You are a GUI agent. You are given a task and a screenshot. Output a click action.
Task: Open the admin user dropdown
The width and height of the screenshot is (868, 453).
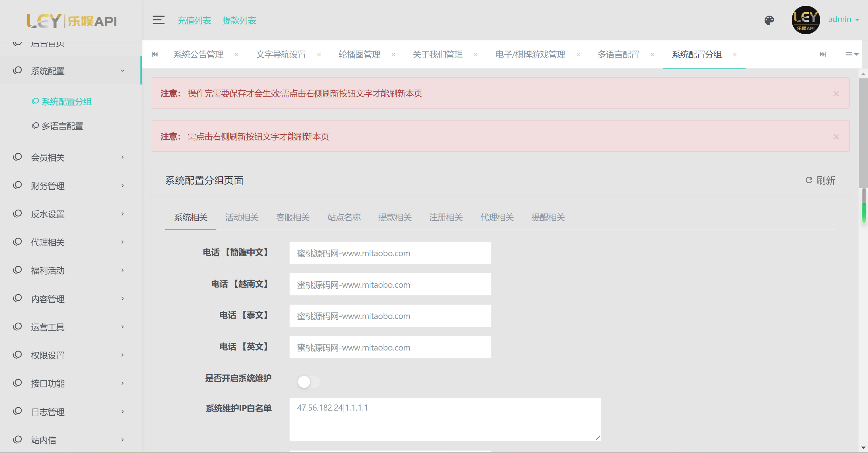(x=844, y=19)
